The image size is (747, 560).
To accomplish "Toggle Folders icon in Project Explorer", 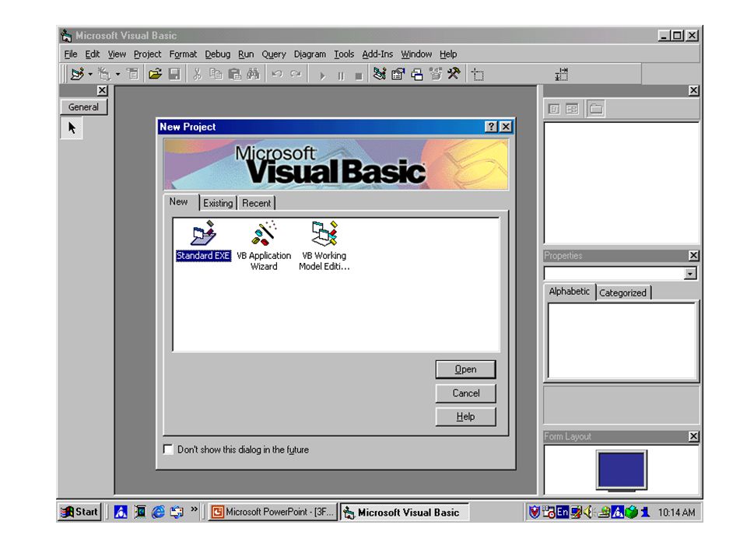I will [595, 109].
